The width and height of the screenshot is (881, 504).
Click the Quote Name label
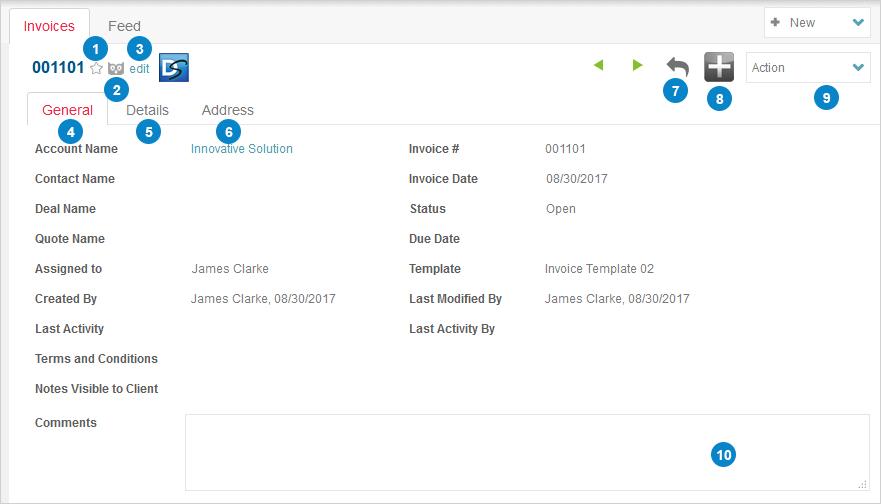tap(70, 239)
